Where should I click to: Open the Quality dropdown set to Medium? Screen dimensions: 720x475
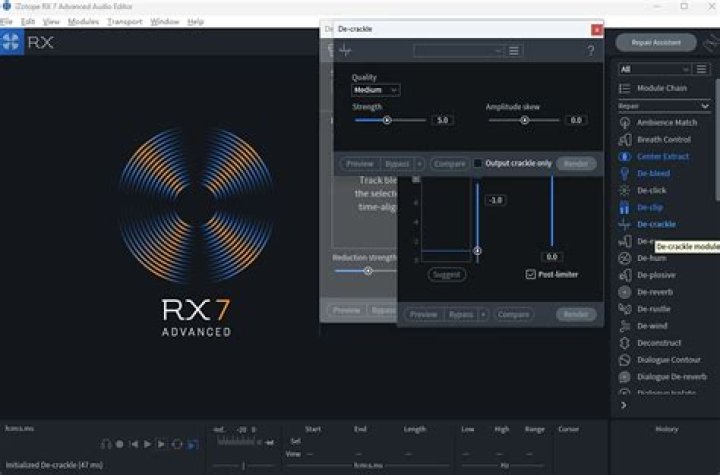[x=376, y=90]
